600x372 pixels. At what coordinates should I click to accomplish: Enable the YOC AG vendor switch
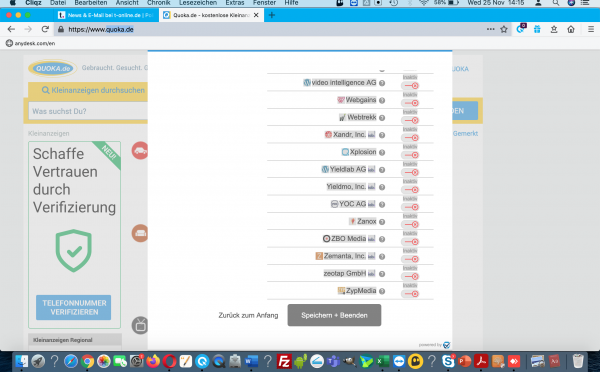click(x=410, y=207)
